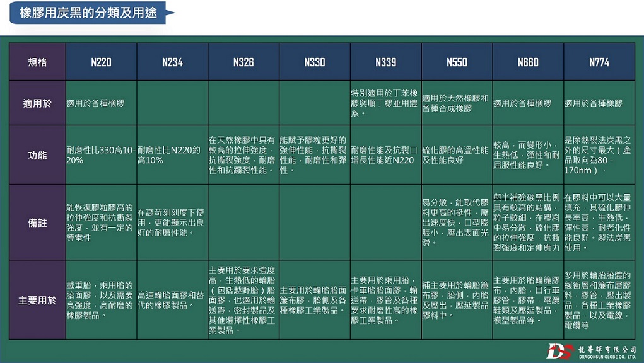
Task: Click N339 cell 特別適用於丁苯橡膠
Action: [384, 103]
